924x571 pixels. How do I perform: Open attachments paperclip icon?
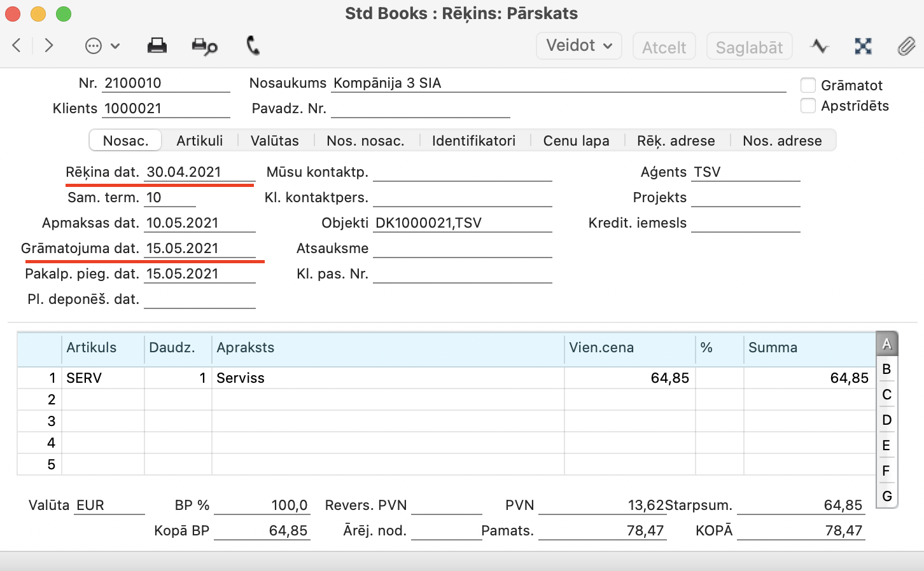(906, 46)
